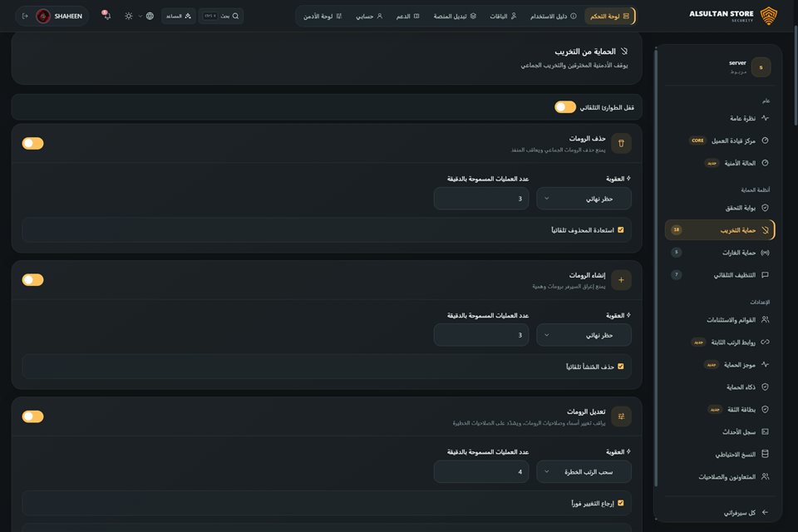Image resolution: width=798 pixels, height=532 pixels.
Task: Click the بحث search button
Action: point(221,17)
